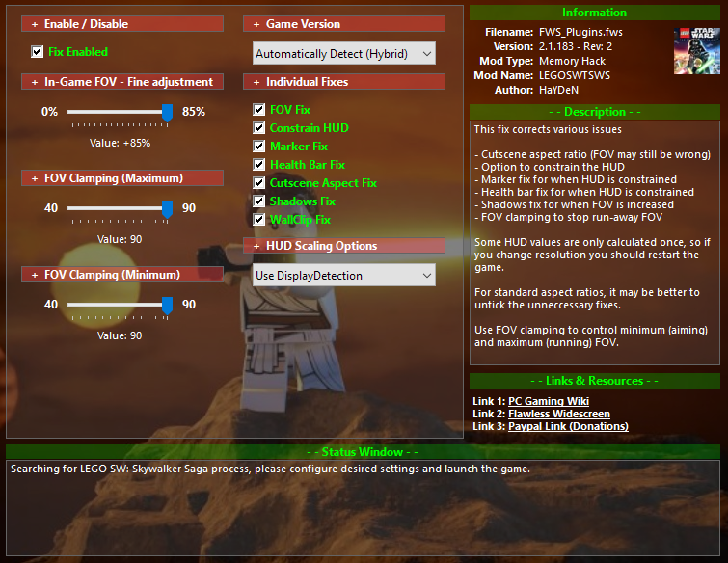Collapse the In-Game FOV - Fine adjustment header
Viewport: 728px width, 563px height.
tap(122, 82)
